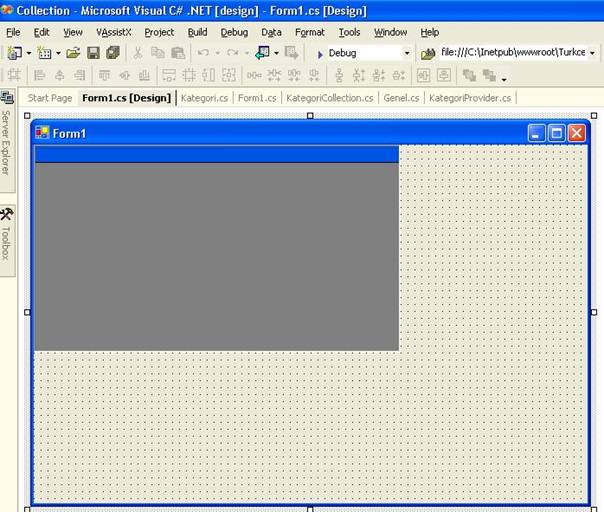Click the Align Rights layout icon
The height and width of the screenshot is (512, 604).
point(80,75)
